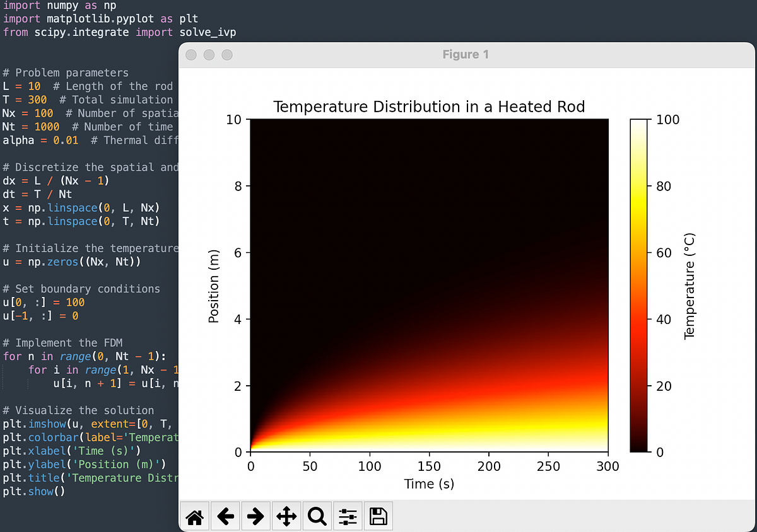The width and height of the screenshot is (757, 532).
Task: Click the Time (s) axis label
Action: click(x=429, y=484)
